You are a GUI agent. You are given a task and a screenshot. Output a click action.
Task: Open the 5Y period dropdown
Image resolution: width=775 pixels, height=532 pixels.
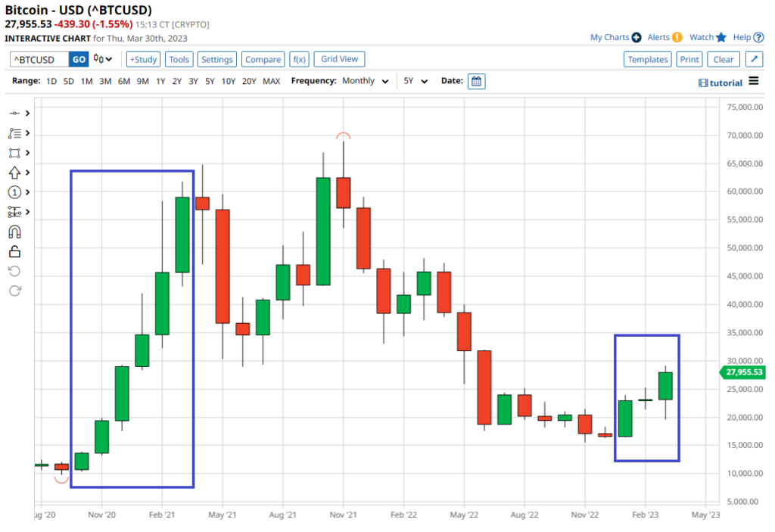pos(416,81)
